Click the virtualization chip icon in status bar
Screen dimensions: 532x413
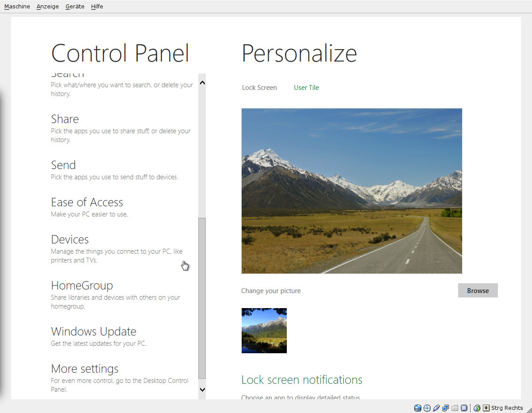tap(464, 408)
